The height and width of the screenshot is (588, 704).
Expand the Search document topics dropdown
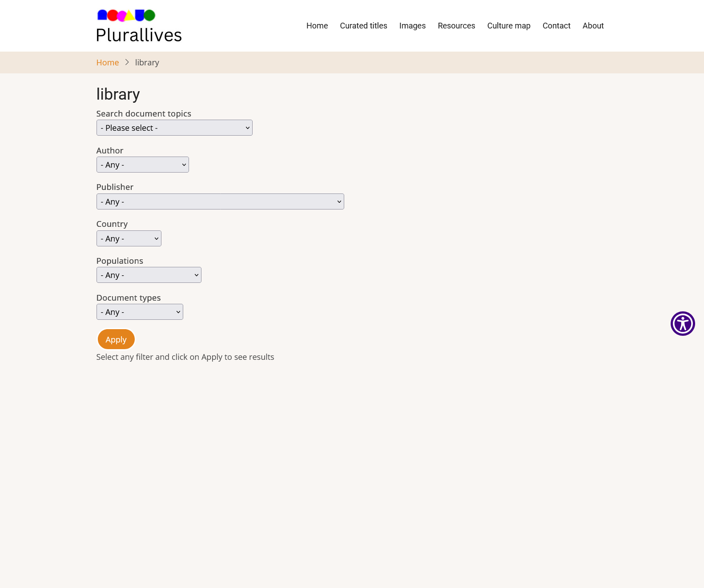174,128
